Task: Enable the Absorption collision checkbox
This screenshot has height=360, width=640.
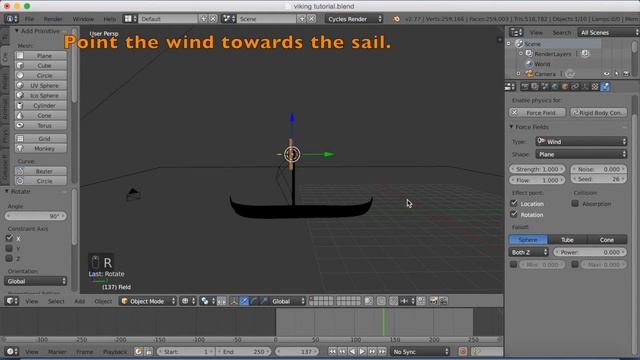Action: pyautogui.click(x=575, y=203)
